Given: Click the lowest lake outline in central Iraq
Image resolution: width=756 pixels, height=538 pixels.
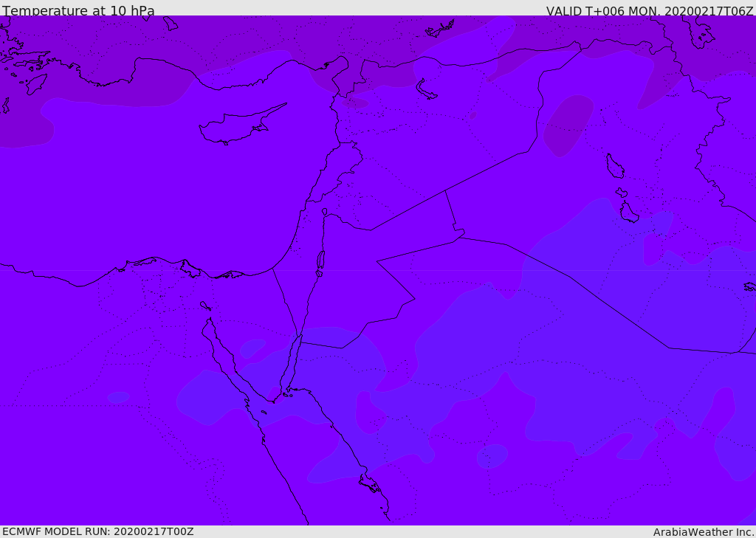Looking at the screenshot, I should (628, 213).
